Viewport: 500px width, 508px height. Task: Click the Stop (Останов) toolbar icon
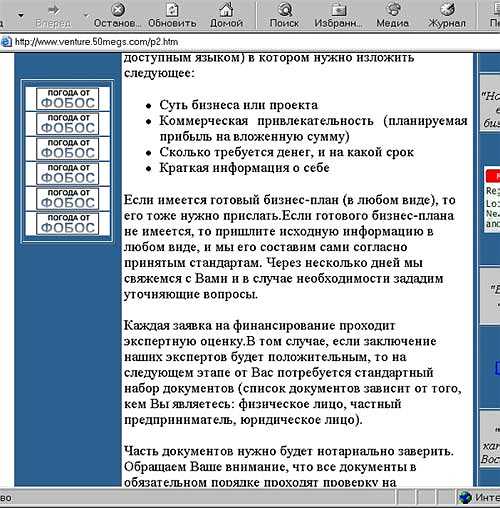click(117, 9)
